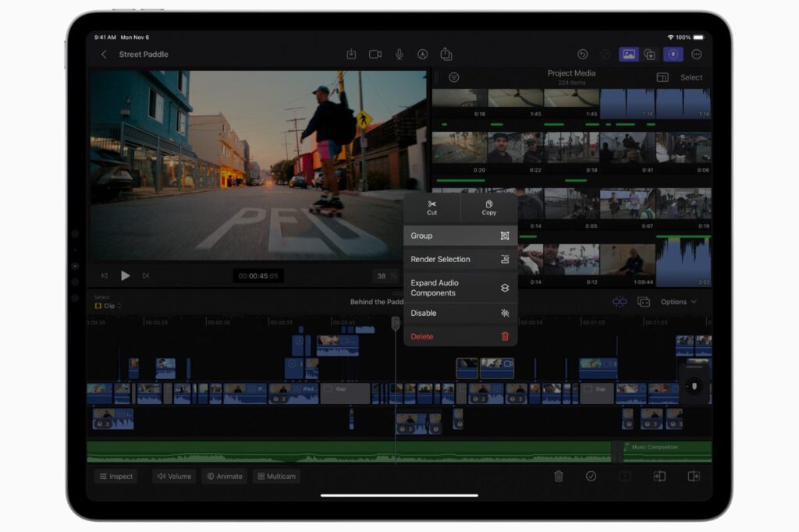Change browser layout via the panel icon
Image resolution: width=799 pixels, height=532 pixels.
(662, 77)
